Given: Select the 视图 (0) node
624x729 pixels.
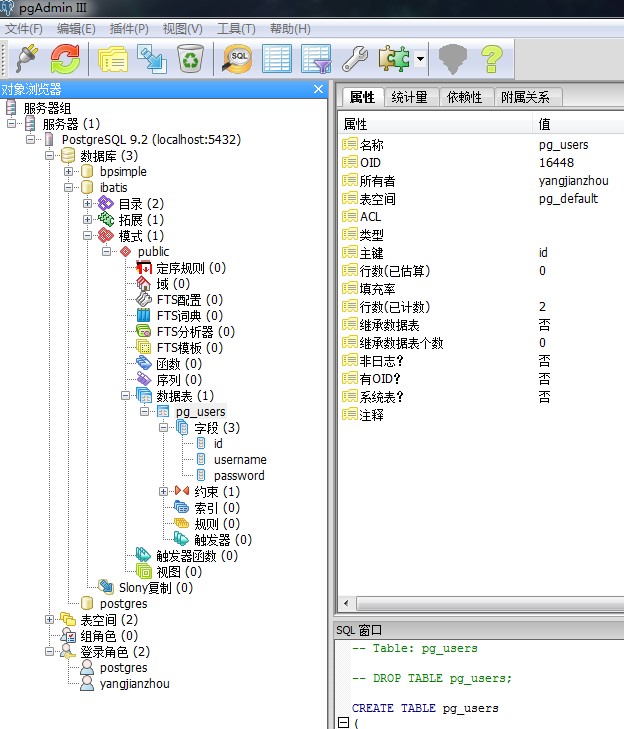Looking at the screenshot, I should pyautogui.click(x=179, y=571).
